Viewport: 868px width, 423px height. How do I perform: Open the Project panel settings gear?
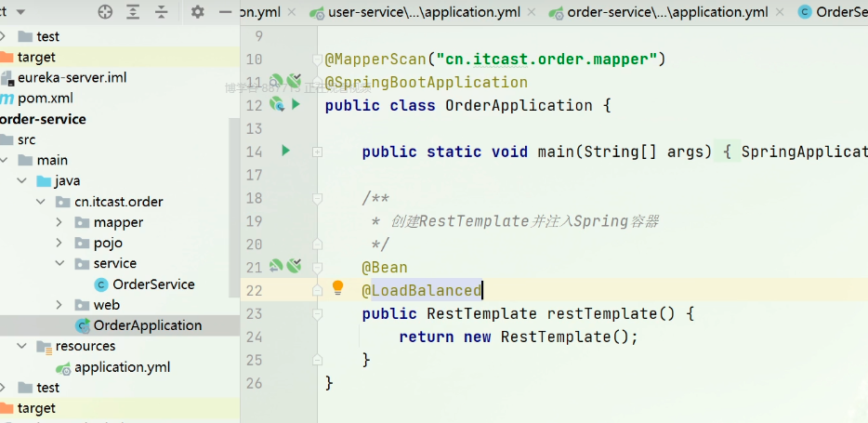pyautogui.click(x=198, y=12)
